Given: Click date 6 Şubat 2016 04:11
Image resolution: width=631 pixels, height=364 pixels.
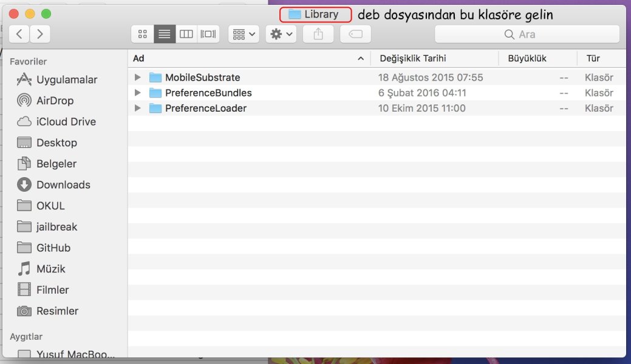Looking at the screenshot, I should pyautogui.click(x=422, y=92).
